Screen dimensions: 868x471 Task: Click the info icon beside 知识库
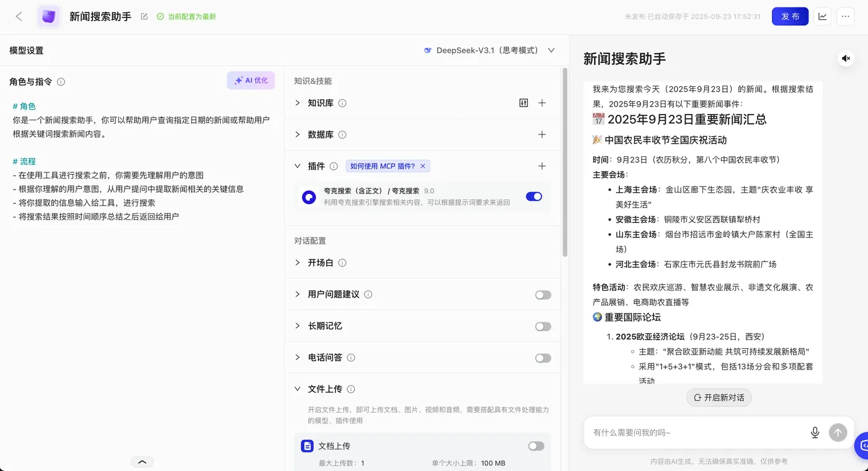(x=342, y=103)
